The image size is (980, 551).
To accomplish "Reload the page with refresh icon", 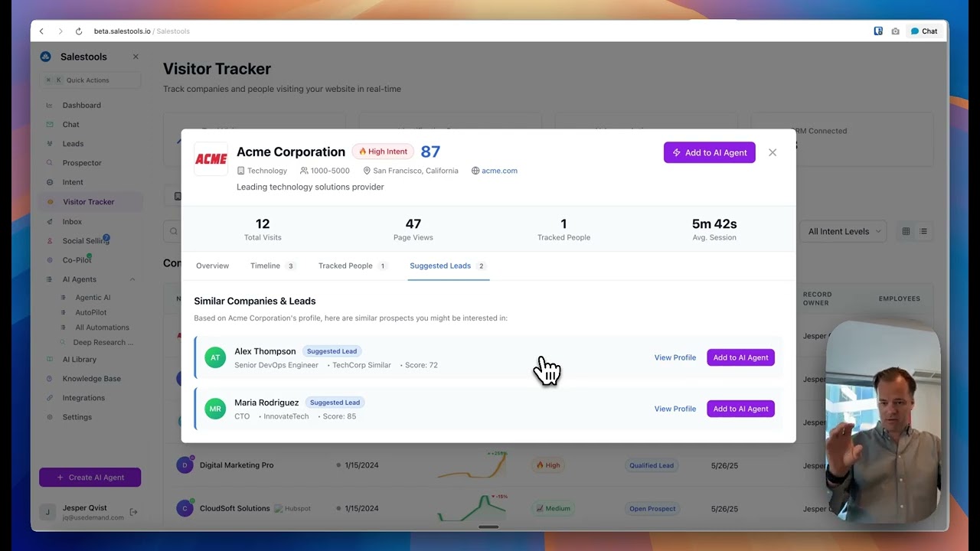I will (79, 31).
